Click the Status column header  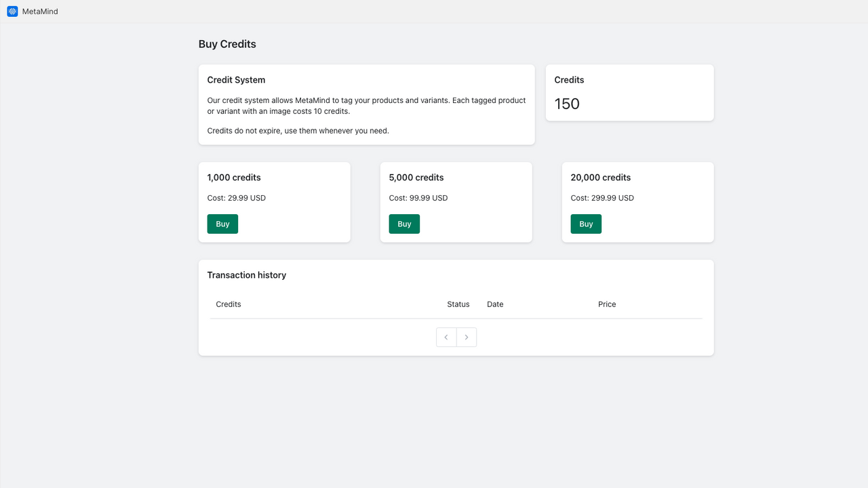click(x=458, y=304)
